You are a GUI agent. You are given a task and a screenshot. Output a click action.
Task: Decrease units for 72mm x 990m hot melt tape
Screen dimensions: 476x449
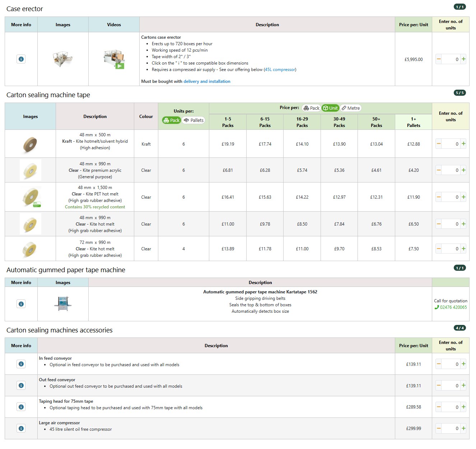(439, 249)
